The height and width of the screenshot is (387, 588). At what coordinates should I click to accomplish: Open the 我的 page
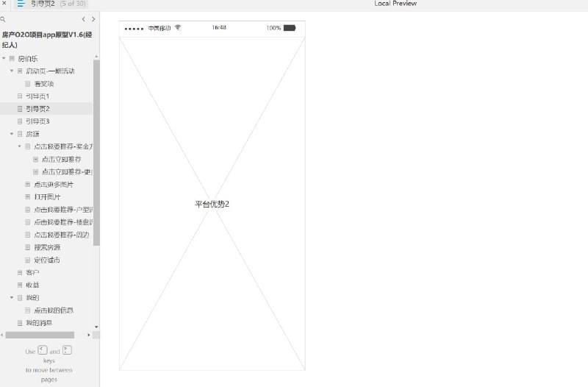(32, 298)
